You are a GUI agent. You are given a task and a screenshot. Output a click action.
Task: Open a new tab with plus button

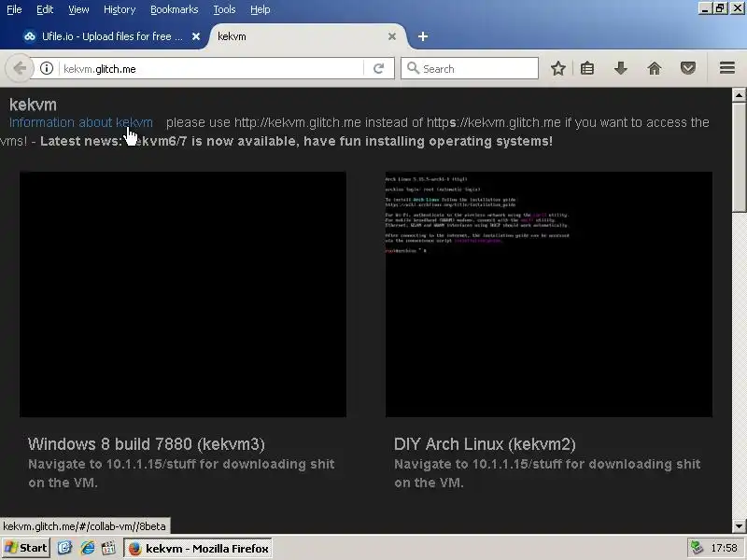tap(423, 36)
